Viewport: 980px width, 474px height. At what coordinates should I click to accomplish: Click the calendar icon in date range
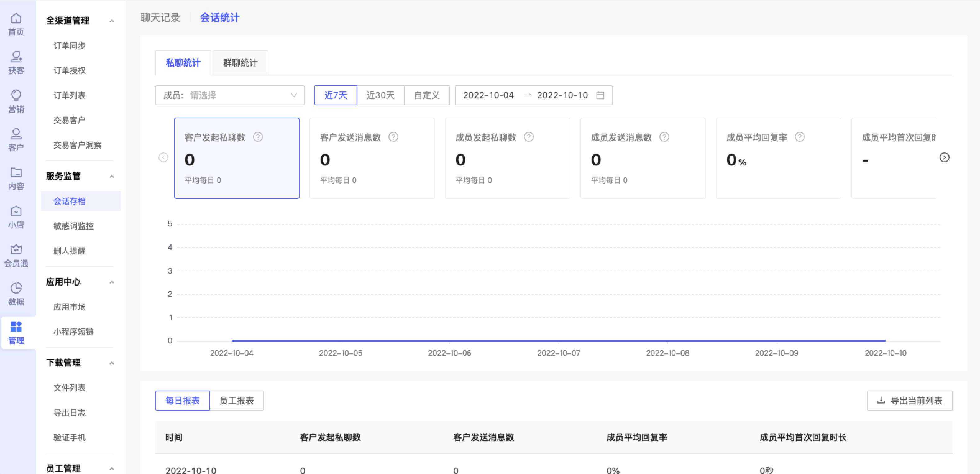(x=600, y=95)
